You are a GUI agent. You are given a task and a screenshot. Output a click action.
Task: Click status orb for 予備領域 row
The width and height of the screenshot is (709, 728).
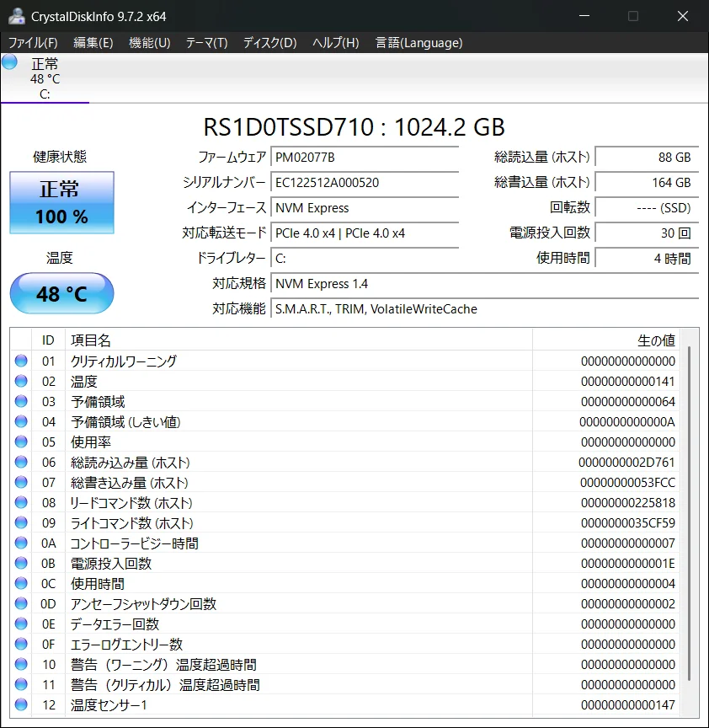pyautogui.click(x=21, y=401)
